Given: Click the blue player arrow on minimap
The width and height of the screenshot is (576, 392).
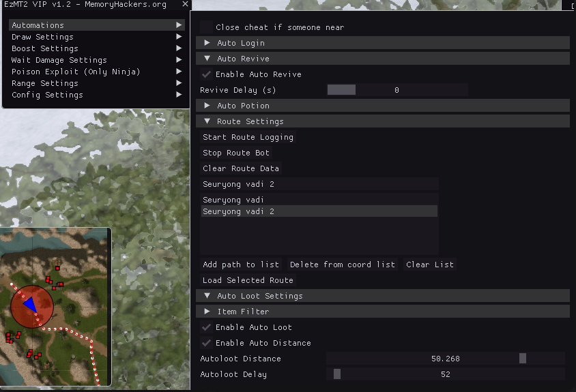Looking at the screenshot, I should coord(30,305).
